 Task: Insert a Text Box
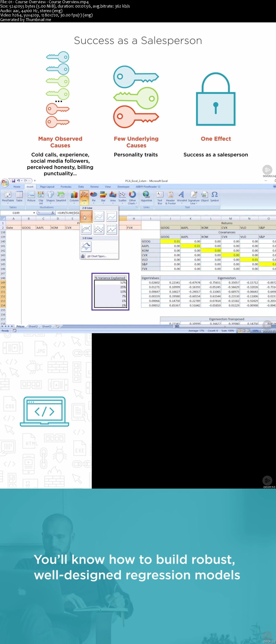(x=160, y=198)
